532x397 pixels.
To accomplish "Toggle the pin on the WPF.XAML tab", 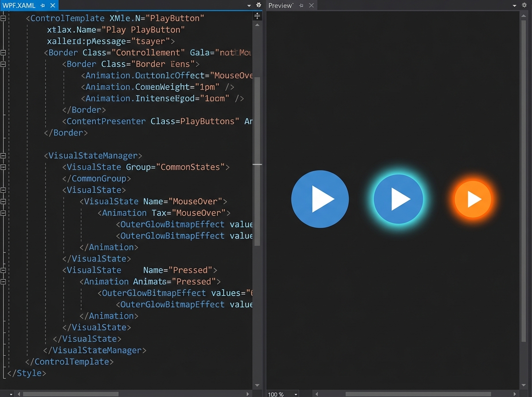I will coord(43,5).
